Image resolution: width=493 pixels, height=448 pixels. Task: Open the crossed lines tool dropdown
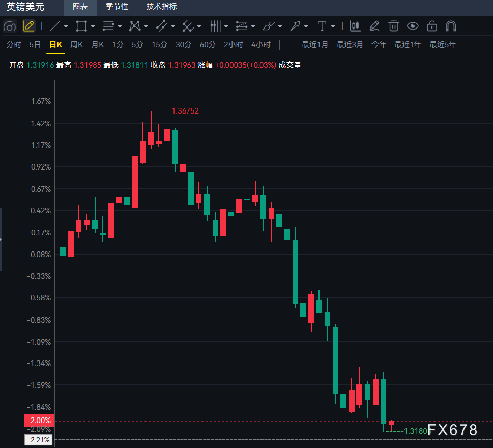(199, 26)
